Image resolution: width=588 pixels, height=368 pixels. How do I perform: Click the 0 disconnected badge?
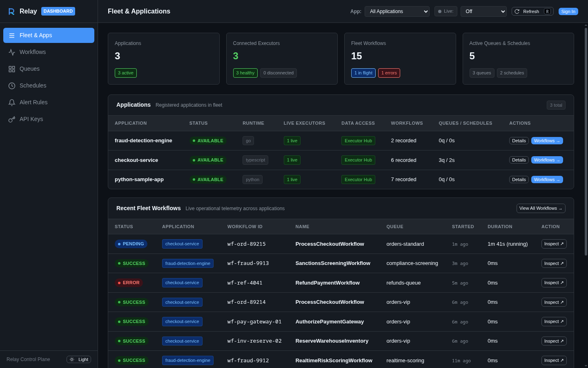tap(278, 73)
